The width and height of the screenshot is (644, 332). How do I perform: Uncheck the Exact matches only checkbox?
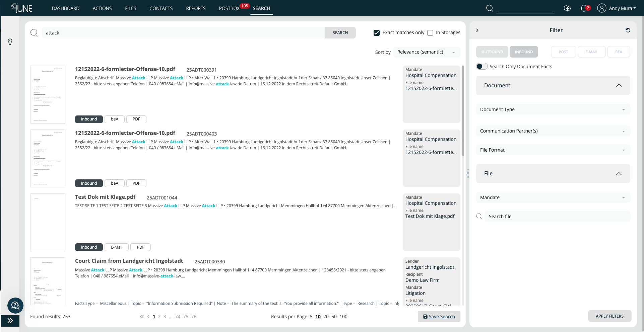376,32
